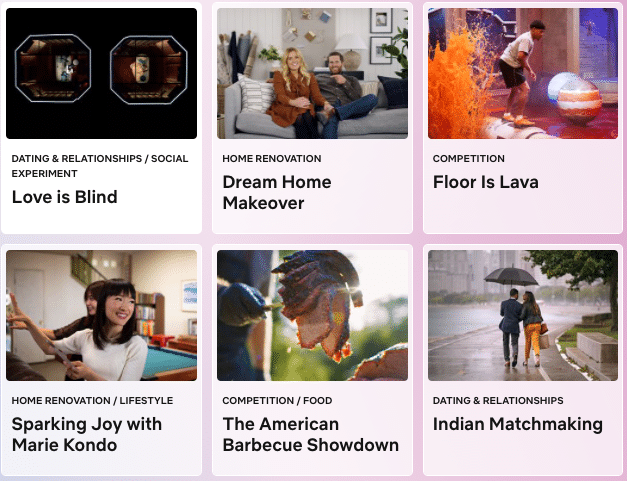Click the Dream Home Makeover couple photo
This screenshot has width=627, height=481.
pos(312,74)
